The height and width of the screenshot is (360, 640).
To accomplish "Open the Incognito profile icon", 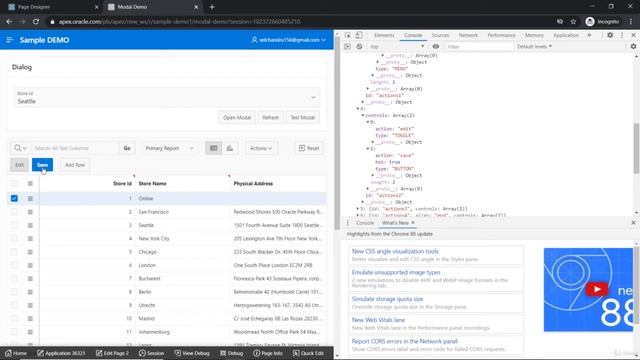I will pos(590,22).
